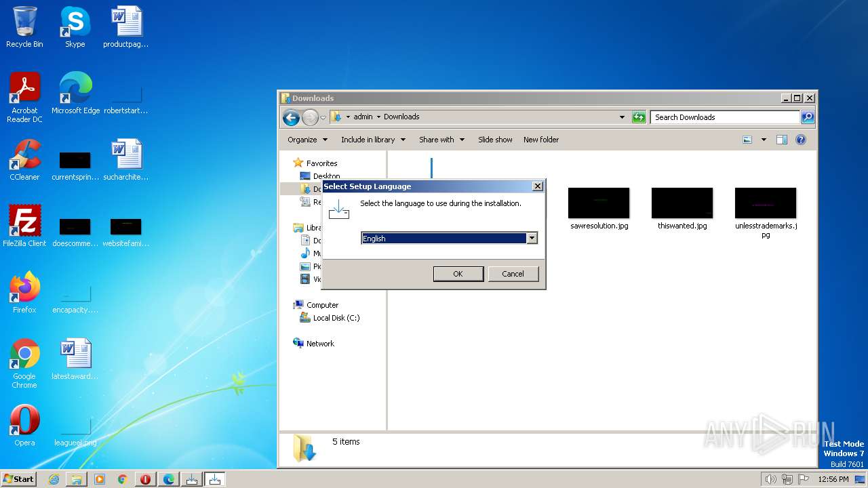Open the volume control in system tray

click(770, 479)
